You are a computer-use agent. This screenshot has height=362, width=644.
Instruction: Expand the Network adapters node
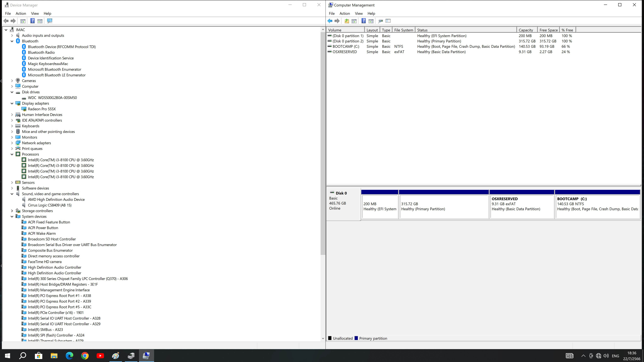tap(12, 143)
